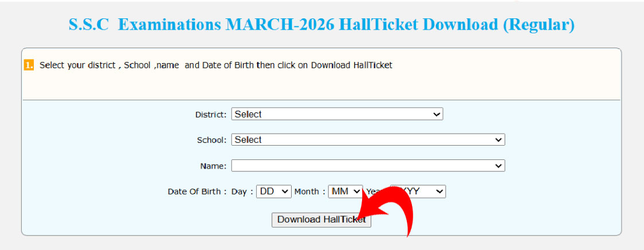Click the School field label
Image resolution: width=644 pixels, height=250 pixels.
pyautogui.click(x=211, y=140)
